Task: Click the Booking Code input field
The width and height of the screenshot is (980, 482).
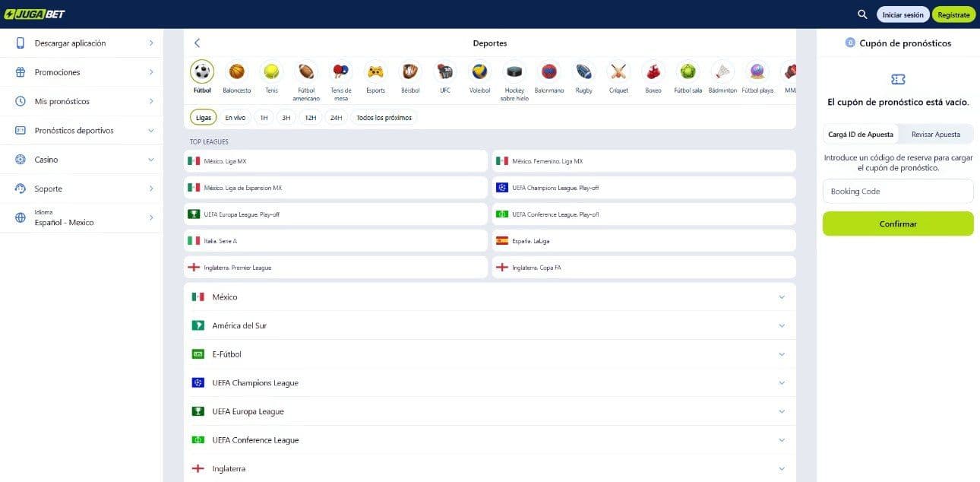Action: [897, 192]
